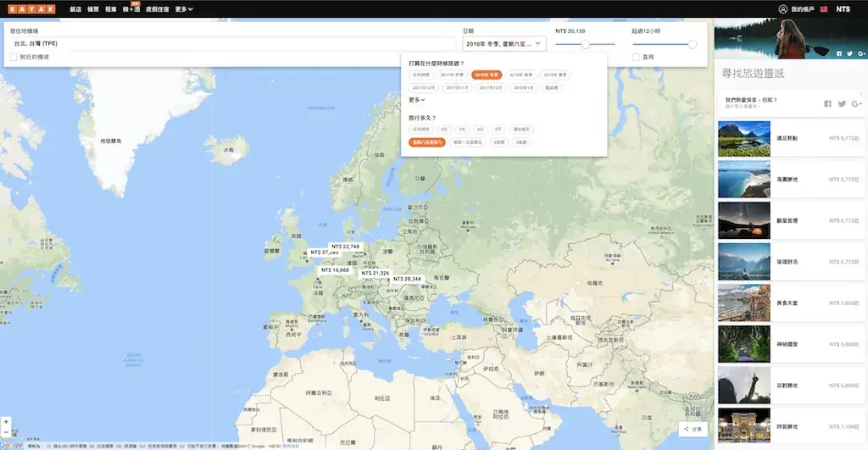868x450 pixels.
Task: Open the NT$ currency selector
Action: [x=843, y=8]
